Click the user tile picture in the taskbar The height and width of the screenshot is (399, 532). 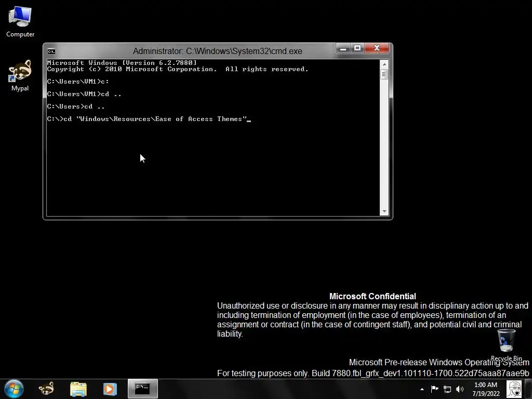[x=514, y=389]
